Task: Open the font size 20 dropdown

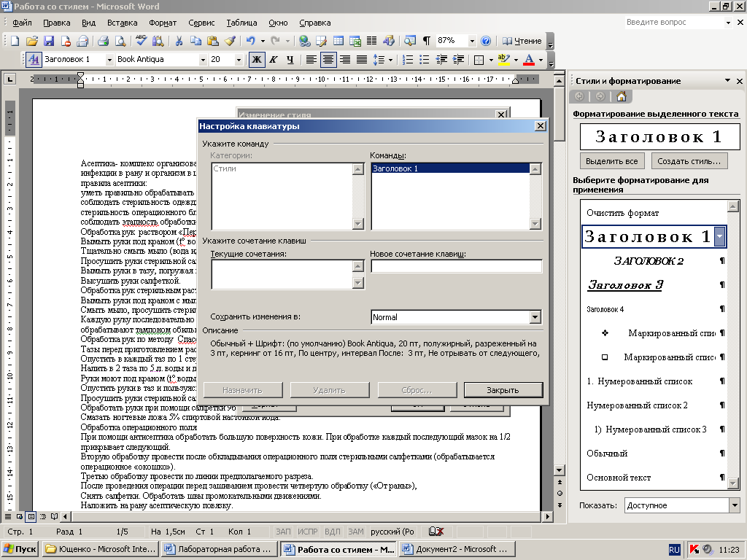Action: point(239,60)
